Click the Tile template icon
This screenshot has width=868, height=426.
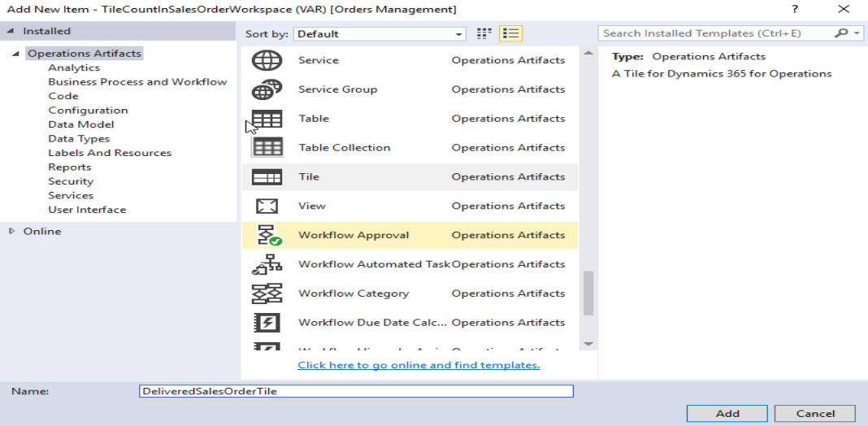click(267, 177)
